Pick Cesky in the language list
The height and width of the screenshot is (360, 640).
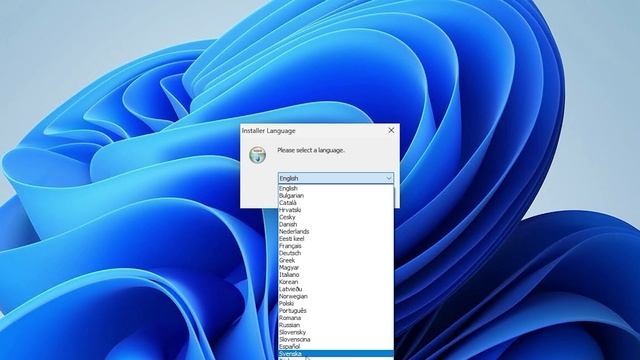pos(336,217)
